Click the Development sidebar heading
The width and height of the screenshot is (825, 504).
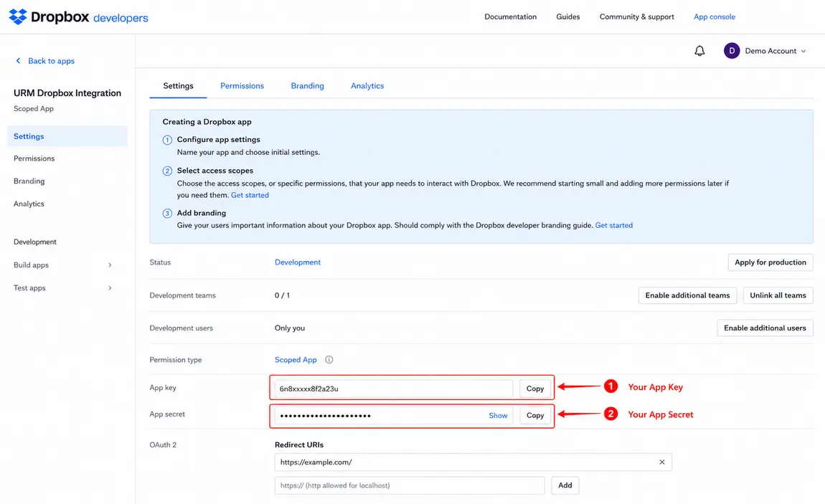click(x=34, y=242)
